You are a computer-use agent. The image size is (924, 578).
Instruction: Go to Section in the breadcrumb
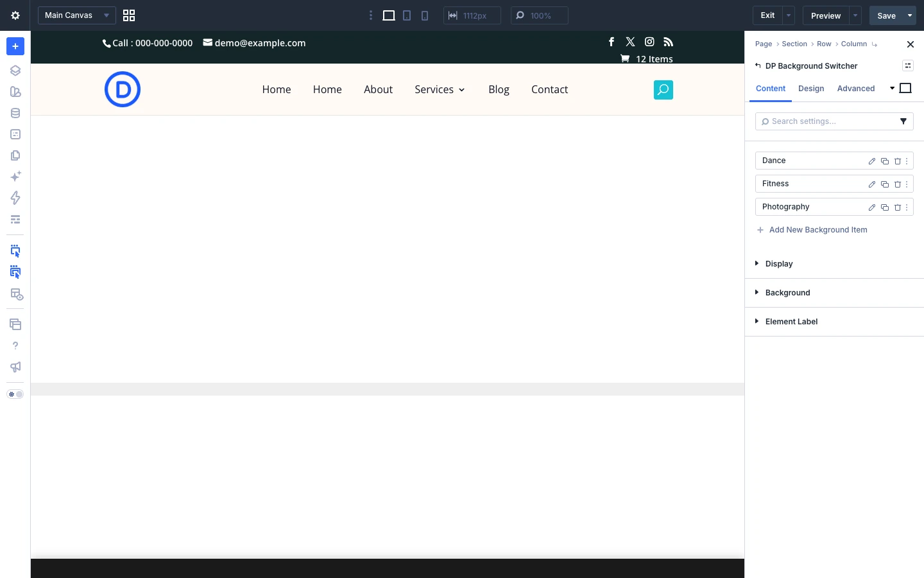coord(794,44)
